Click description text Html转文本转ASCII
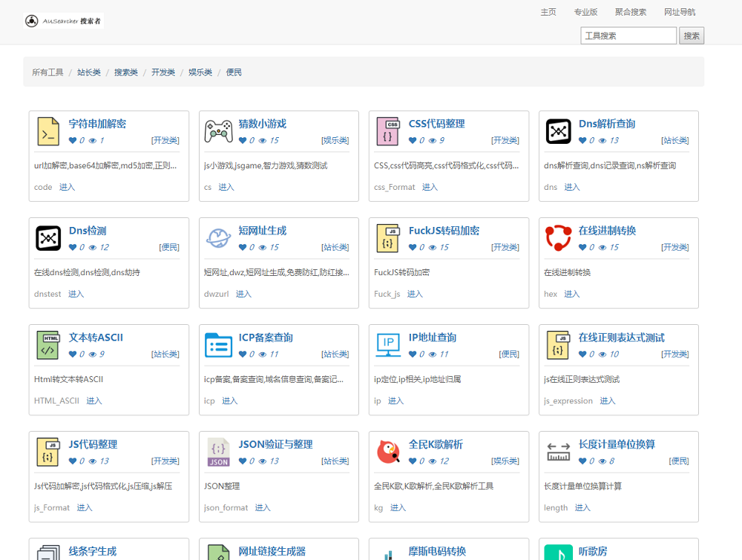This screenshot has width=742, height=560. point(68,379)
